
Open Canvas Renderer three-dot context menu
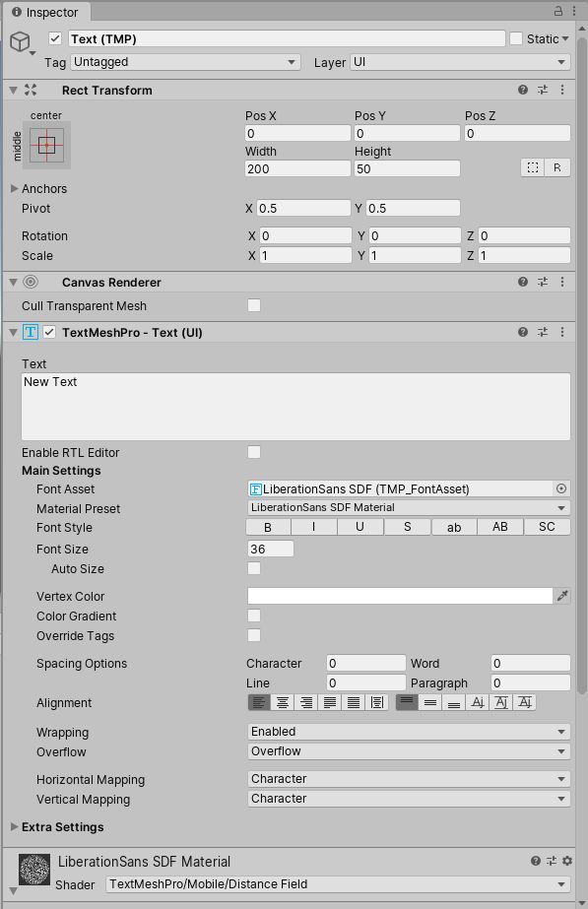(562, 282)
